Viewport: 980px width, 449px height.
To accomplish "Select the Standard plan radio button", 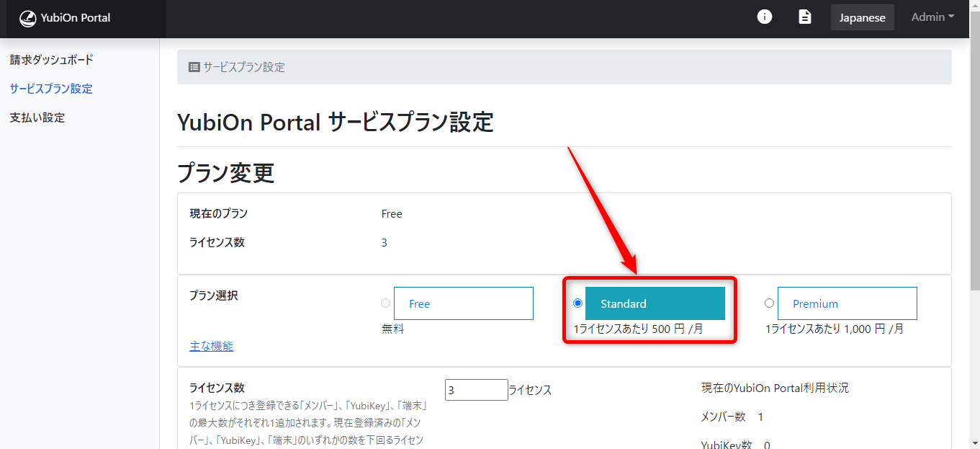I will click(577, 303).
